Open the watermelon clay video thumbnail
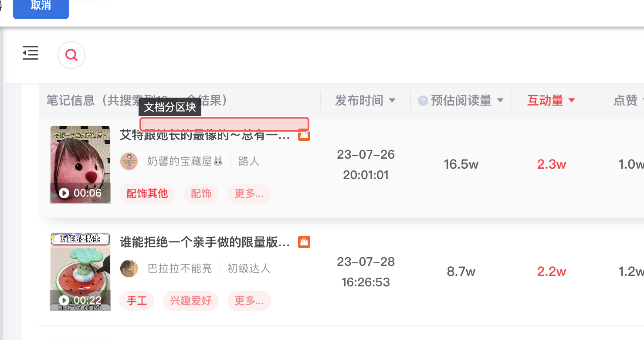The width and height of the screenshot is (644, 340). [80, 272]
